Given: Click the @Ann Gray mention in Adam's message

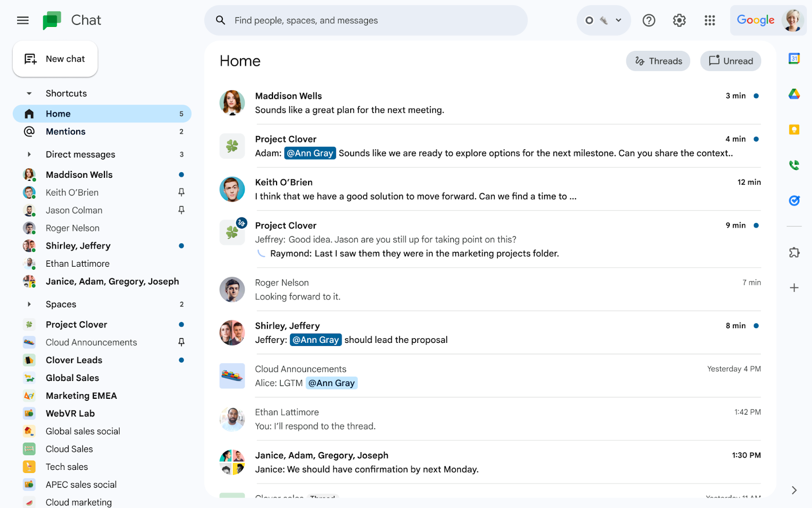Looking at the screenshot, I should 310,153.
